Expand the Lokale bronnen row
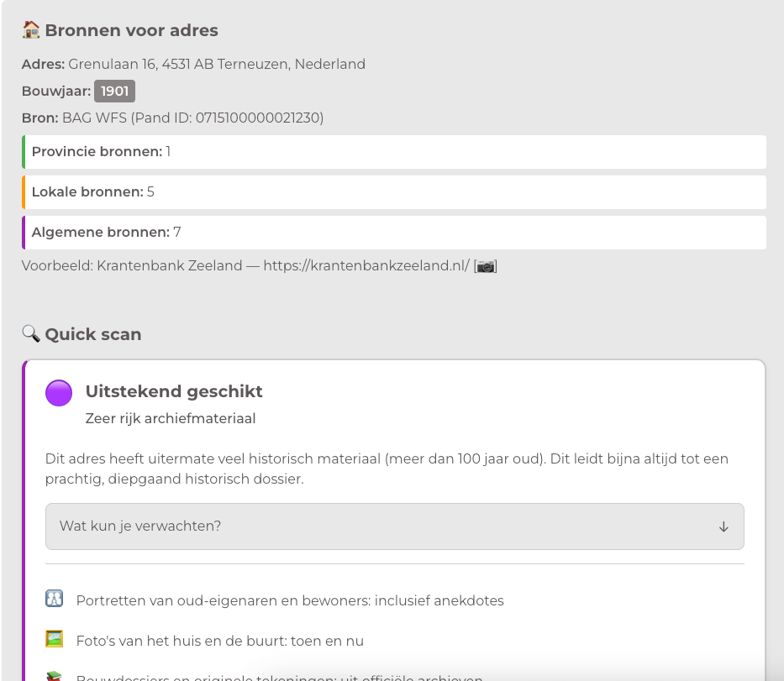 pos(394,192)
